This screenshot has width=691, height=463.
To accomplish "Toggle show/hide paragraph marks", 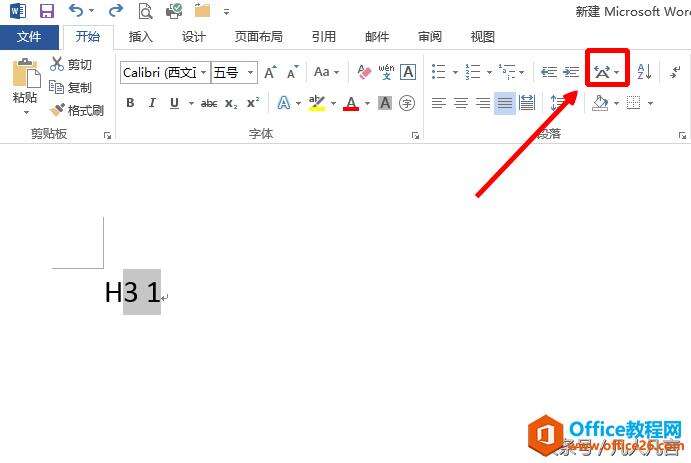I will [x=675, y=71].
